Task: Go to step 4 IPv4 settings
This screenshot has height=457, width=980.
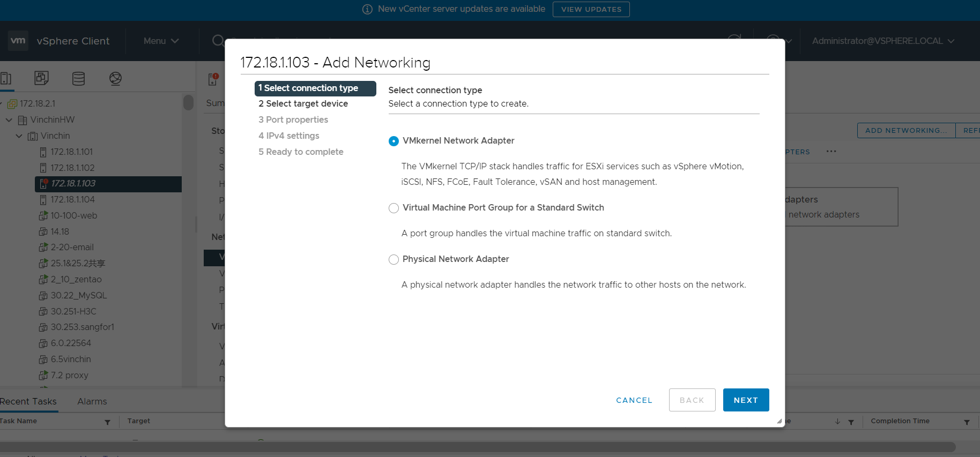Action: coord(289,136)
